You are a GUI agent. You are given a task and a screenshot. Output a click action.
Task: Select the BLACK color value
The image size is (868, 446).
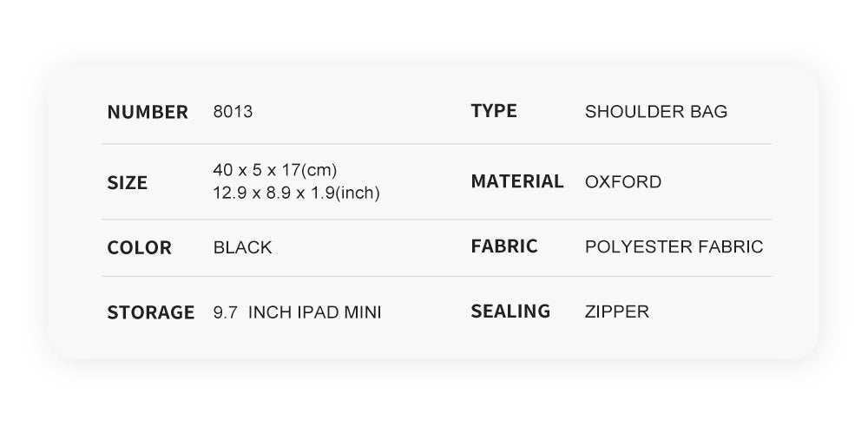[242, 247]
